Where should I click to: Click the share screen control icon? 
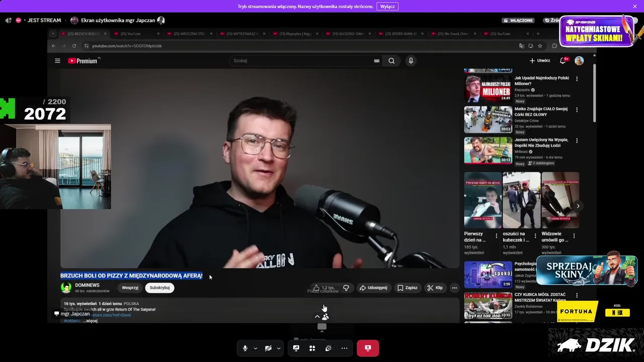click(296, 348)
